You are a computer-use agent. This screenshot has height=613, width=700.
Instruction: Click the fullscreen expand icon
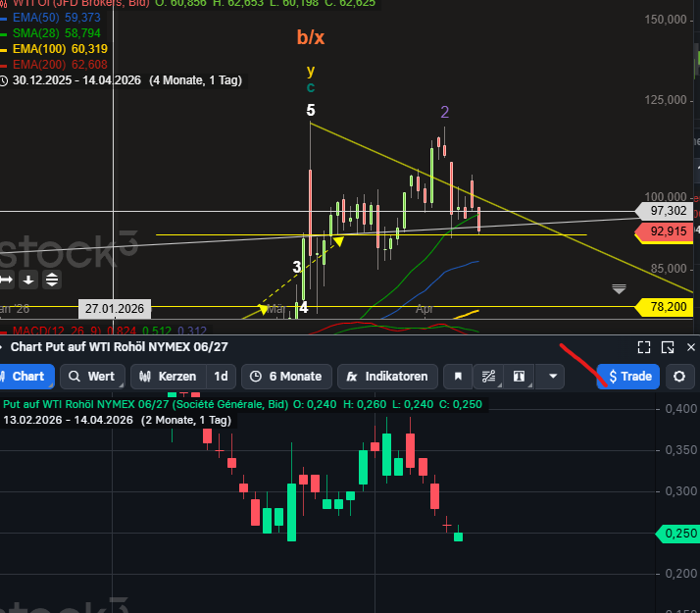click(644, 347)
